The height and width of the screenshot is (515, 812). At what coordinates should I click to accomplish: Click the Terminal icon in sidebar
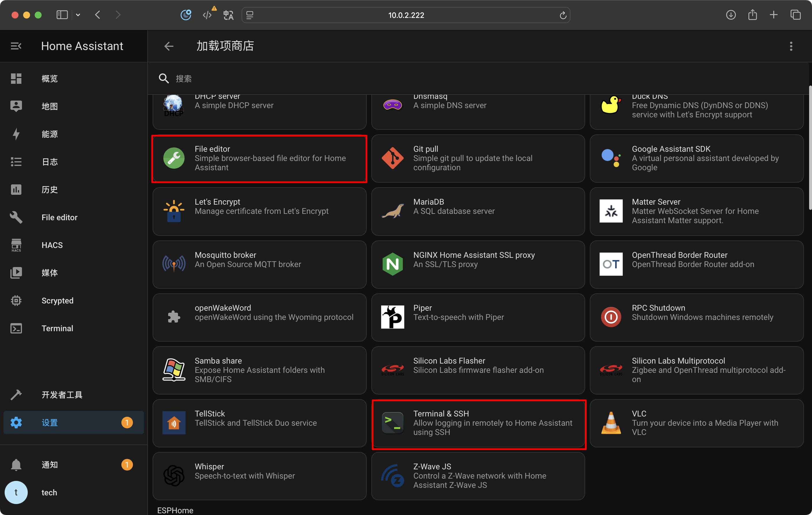(16, 328)
